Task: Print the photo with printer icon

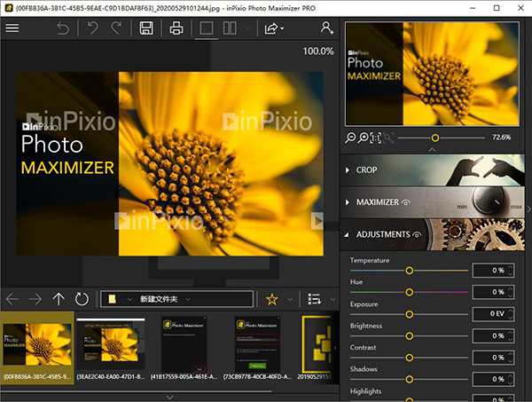Action: click(x=176, y=28)
